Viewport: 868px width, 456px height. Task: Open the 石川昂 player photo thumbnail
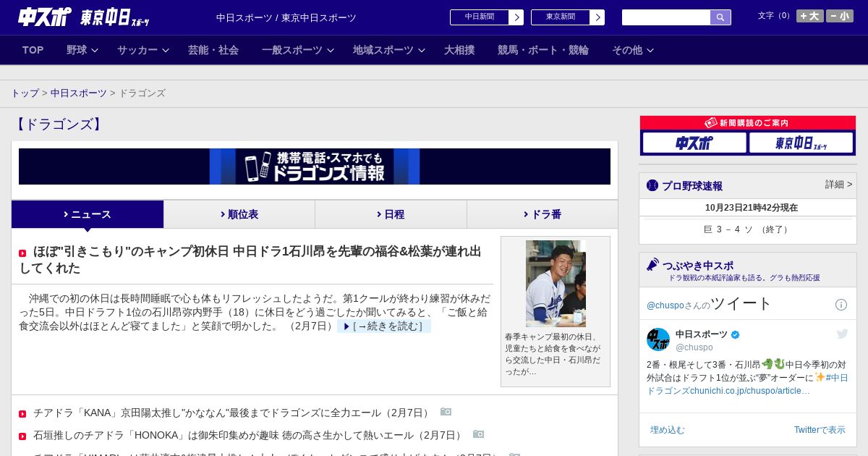[x=556, y=284]
